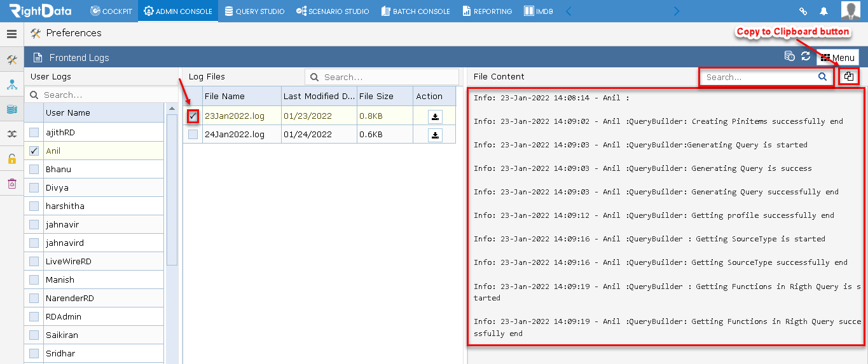Screen dimensions: 868x364
Task: Open the Batch Console tab
Action: (x=416, y=11)
